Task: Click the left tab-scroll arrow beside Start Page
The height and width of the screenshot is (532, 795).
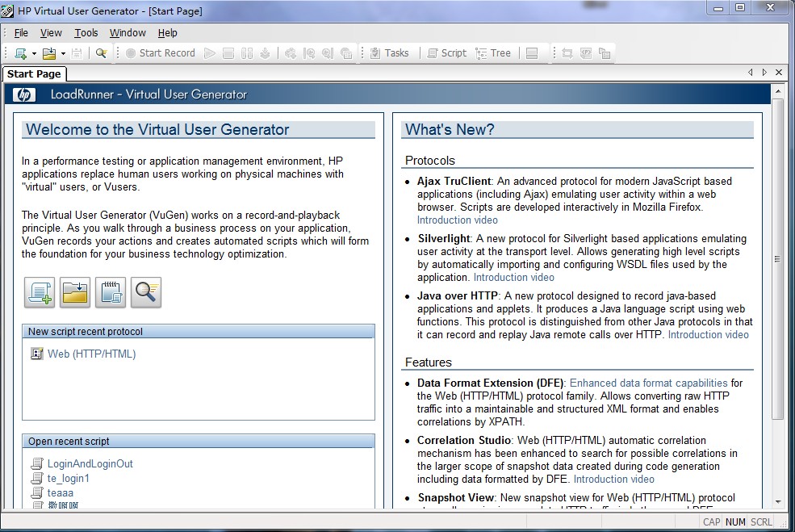Action: 751,73
